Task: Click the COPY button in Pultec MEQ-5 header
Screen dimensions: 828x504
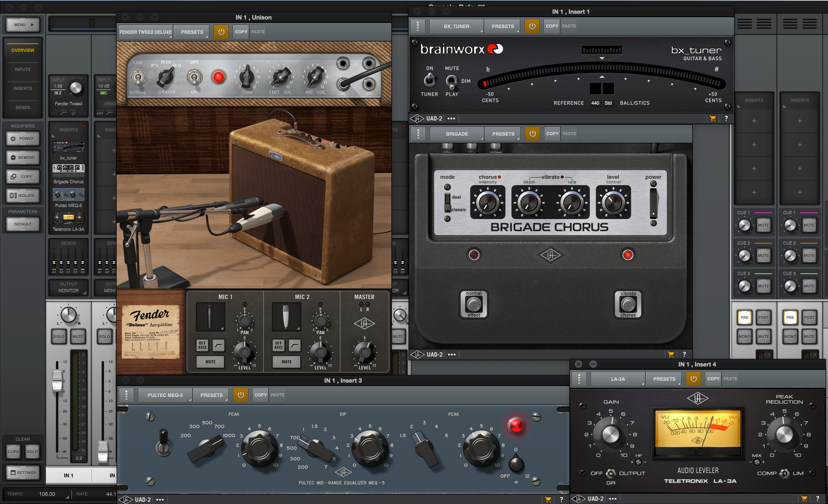Action: pyautogui.click(x=260, y=395)
